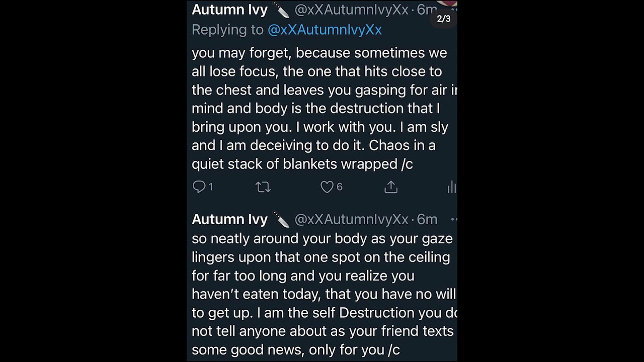Screen dimensions: 644x362
Task: Share the first tweet using the share icon
Action: click(391, 187)
